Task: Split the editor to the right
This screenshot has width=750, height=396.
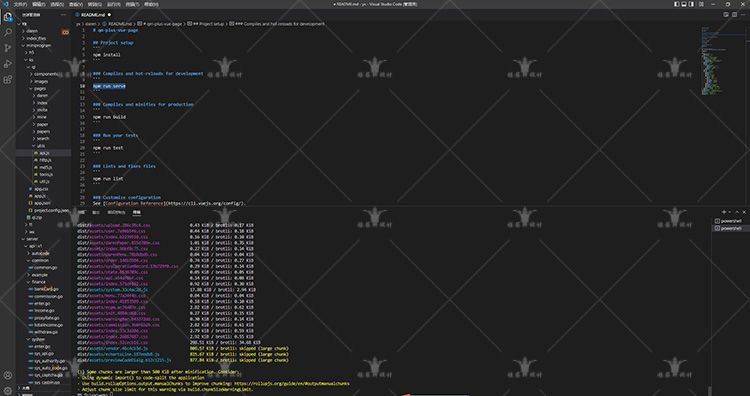Action: pyautogui.click(x=734, y=15)
